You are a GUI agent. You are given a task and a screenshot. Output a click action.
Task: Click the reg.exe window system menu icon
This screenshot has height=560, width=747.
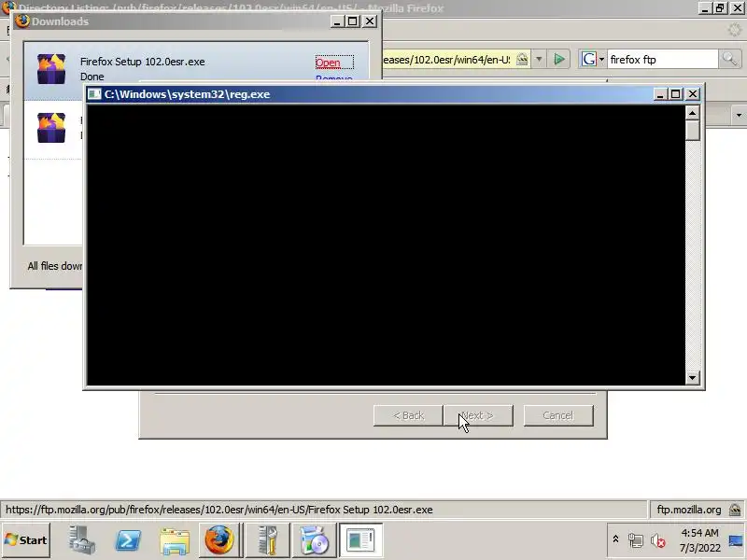[x=94, y=94]
